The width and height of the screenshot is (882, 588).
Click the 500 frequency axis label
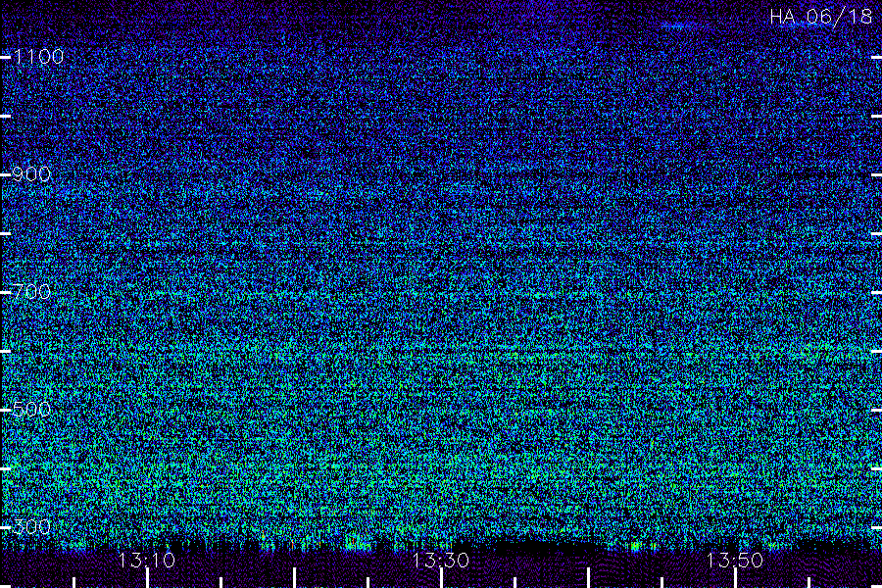[x=31, y=410]
